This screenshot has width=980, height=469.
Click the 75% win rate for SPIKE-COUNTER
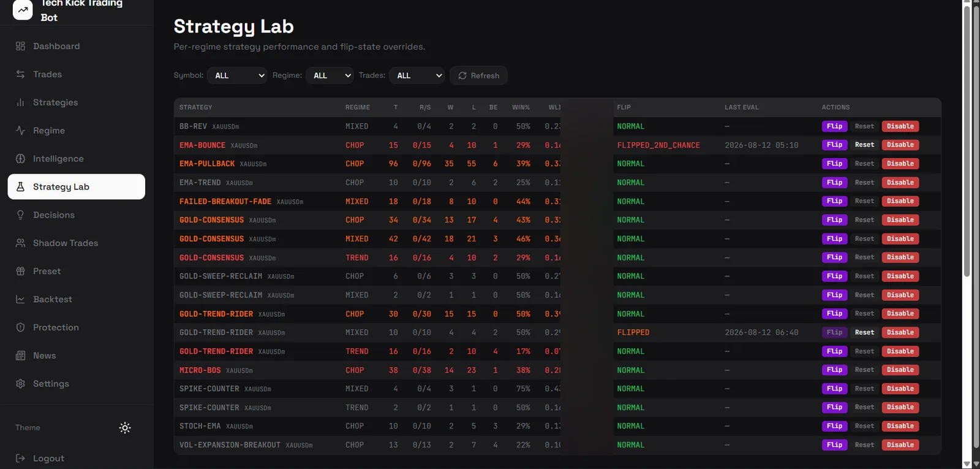pyautogui.click(x=523, y=389)
